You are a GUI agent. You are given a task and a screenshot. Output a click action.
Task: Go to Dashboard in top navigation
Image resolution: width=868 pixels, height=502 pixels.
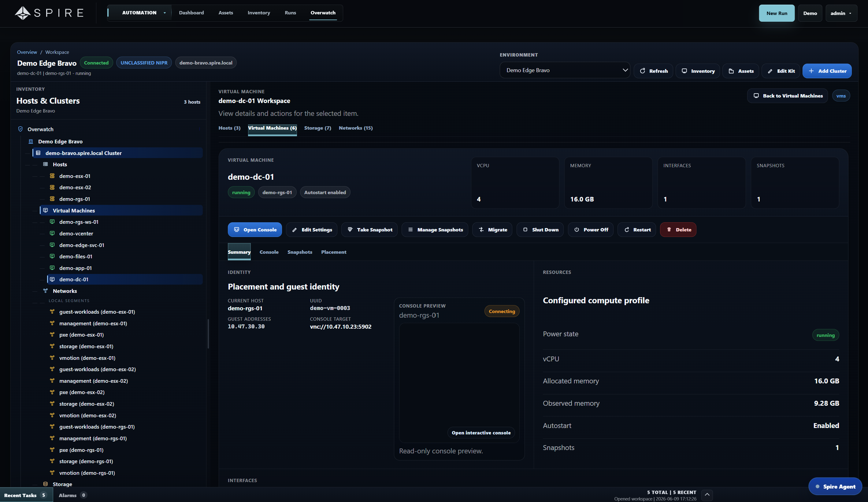(x=191, y=13)
